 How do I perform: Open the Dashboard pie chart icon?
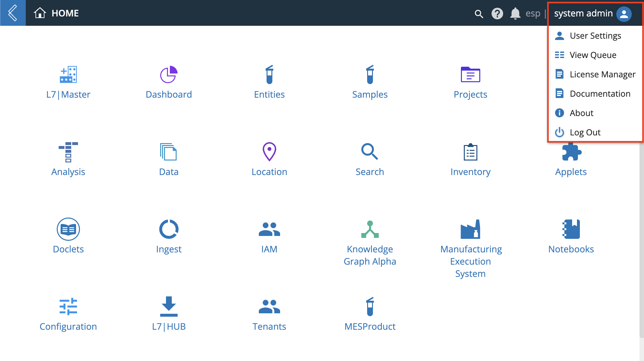click(x=169, y=74)
